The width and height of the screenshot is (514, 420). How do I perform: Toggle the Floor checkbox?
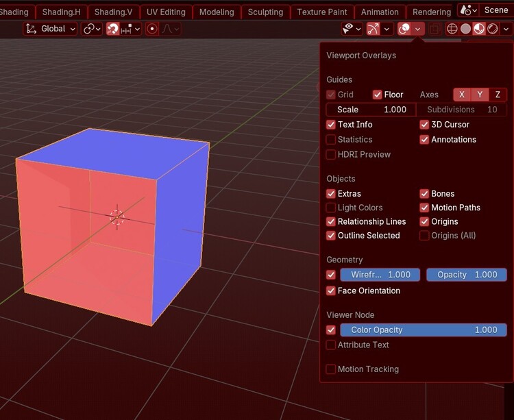click(377, 95)
